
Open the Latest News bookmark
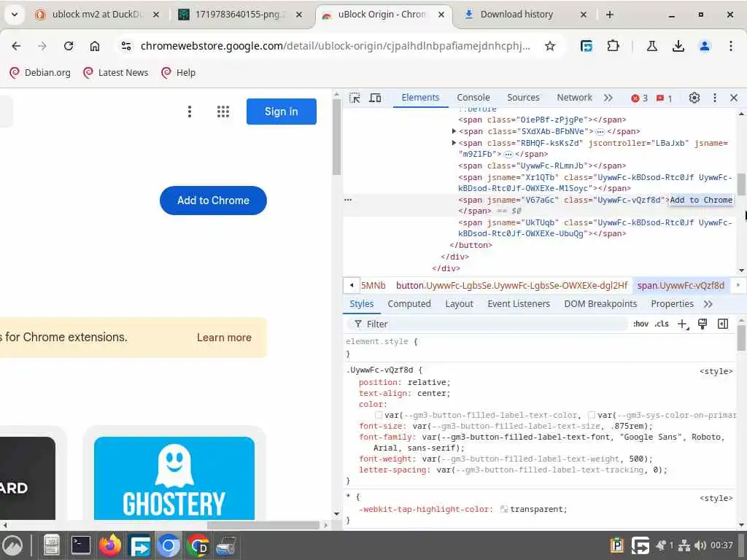[x=116, y=72]
